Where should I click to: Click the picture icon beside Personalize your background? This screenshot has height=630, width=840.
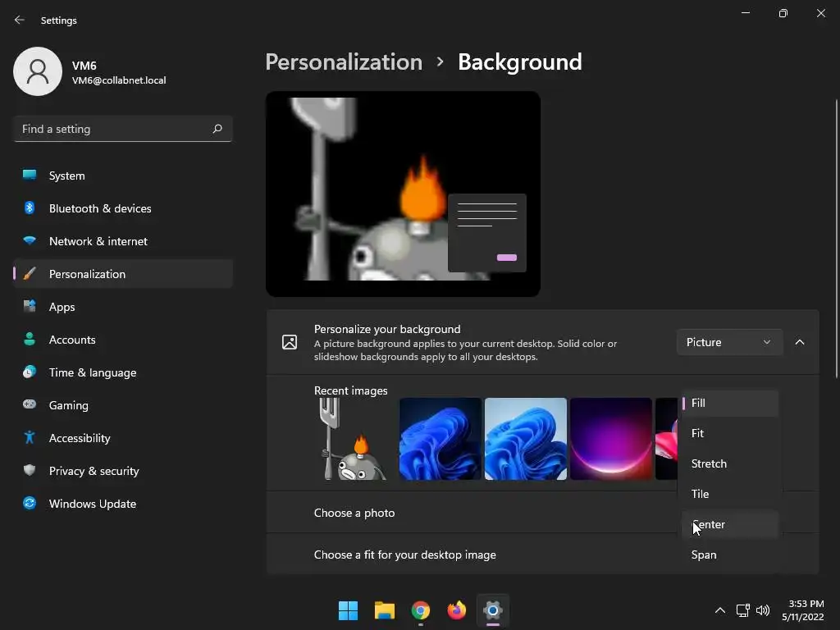[x=290, y=342]
